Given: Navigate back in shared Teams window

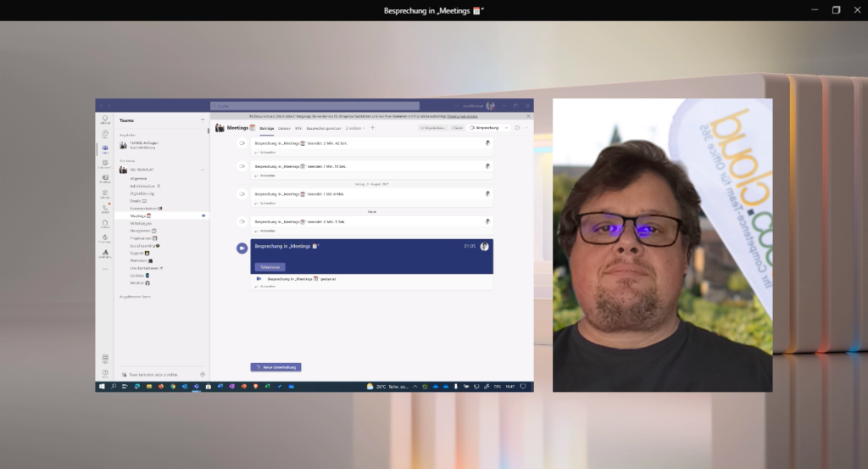Looking at the screenshot, I should (102, 106).
